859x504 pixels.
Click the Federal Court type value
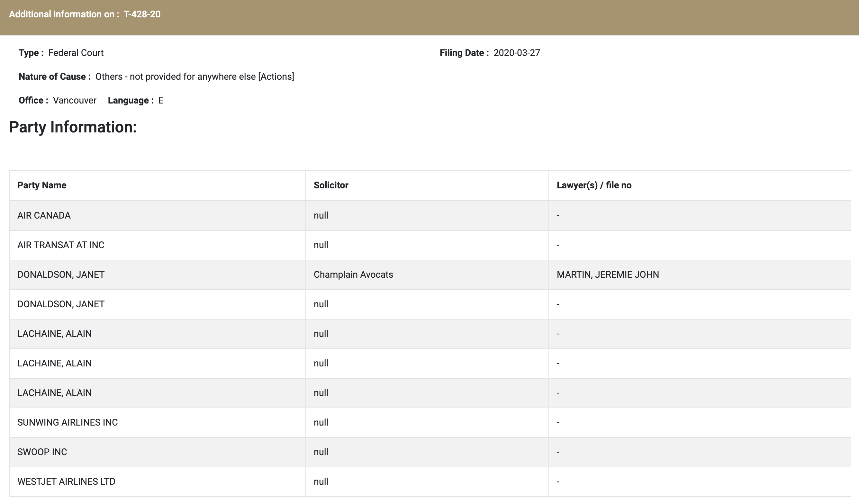click(76, 53)
